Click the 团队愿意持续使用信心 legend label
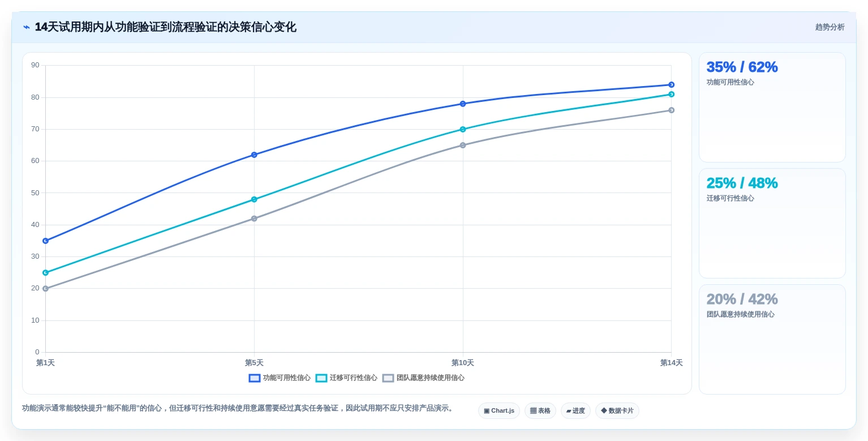 (x=430, y=378)
